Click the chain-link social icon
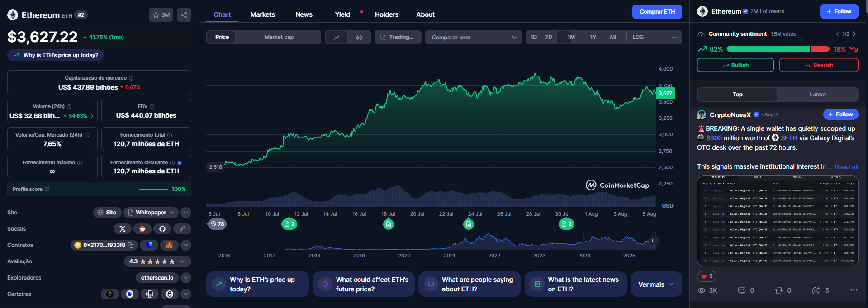 182,229
